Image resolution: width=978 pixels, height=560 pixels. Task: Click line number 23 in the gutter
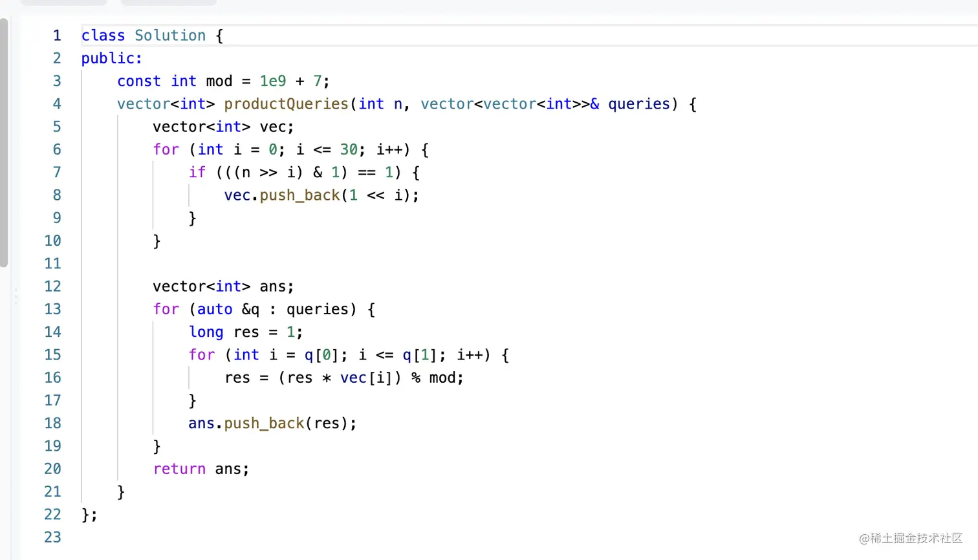(x=52, y=537)
